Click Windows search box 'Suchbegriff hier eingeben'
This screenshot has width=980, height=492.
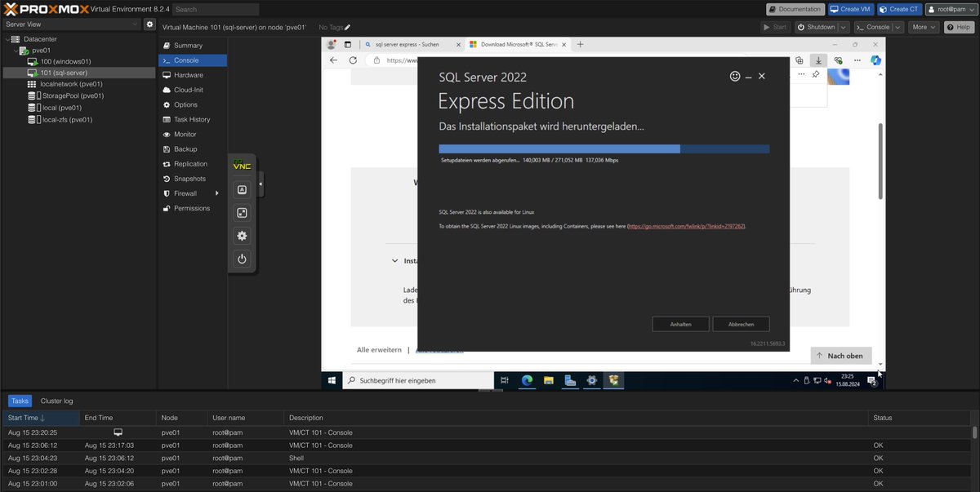(418, 380)
